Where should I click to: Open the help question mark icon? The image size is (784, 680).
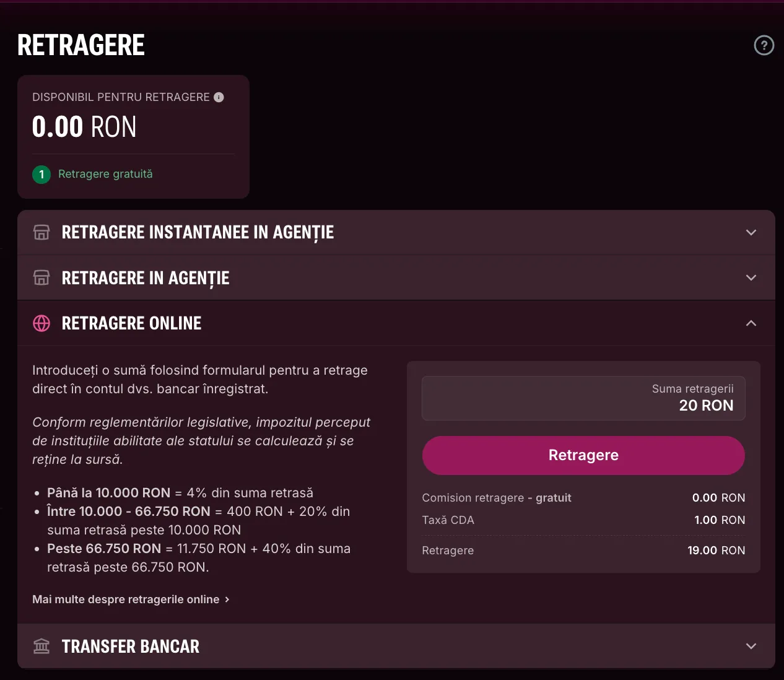(764, 45)
